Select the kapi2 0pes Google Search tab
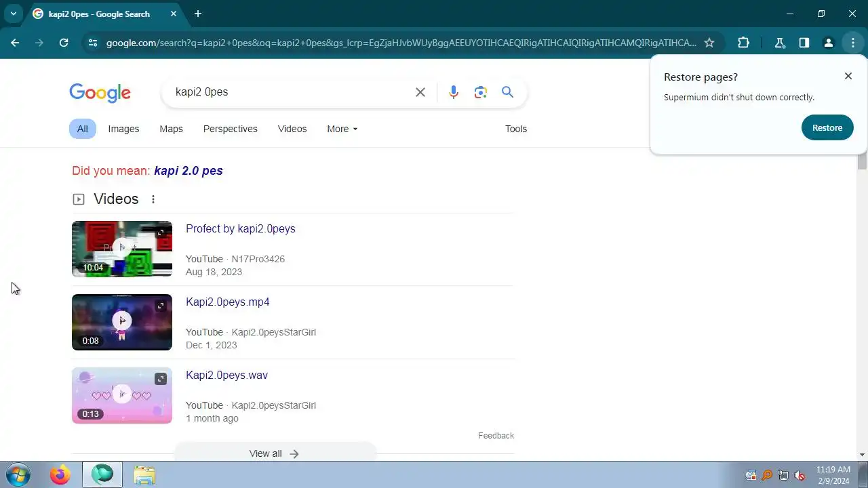 pyautogui.click(x=98, y=14)
